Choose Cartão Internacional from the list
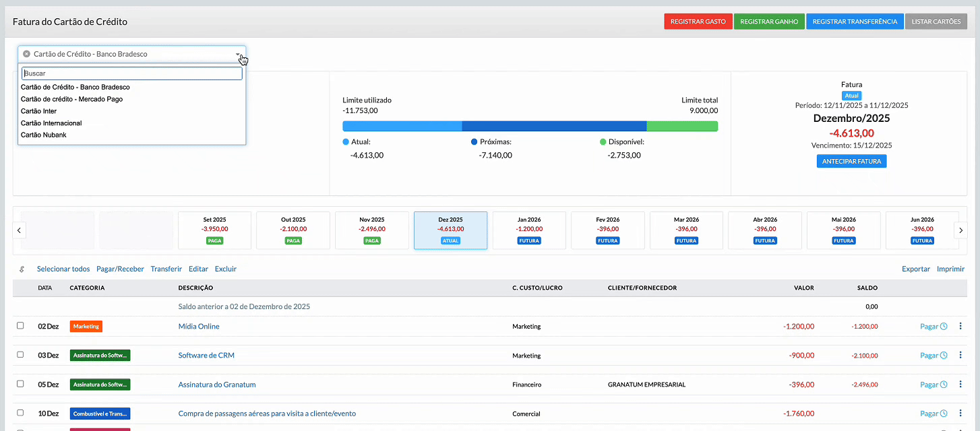Viewport: 980px width, 431px height. (131, 123)
